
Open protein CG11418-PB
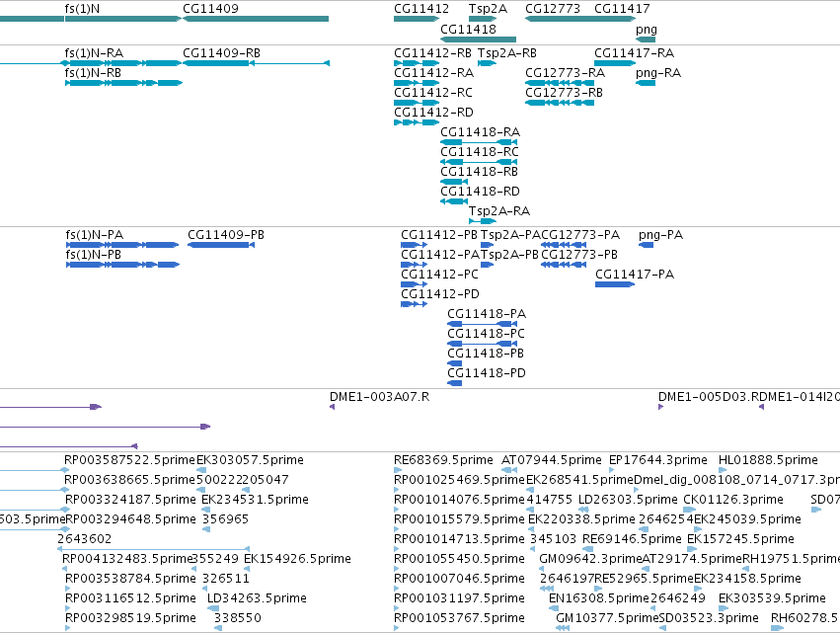click(455, 364)
